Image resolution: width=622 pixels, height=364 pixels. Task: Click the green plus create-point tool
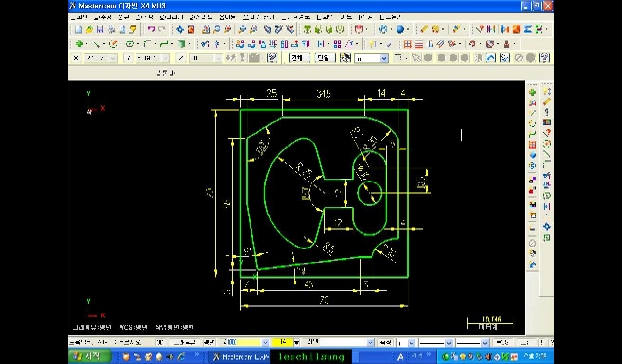pos(79,44)
